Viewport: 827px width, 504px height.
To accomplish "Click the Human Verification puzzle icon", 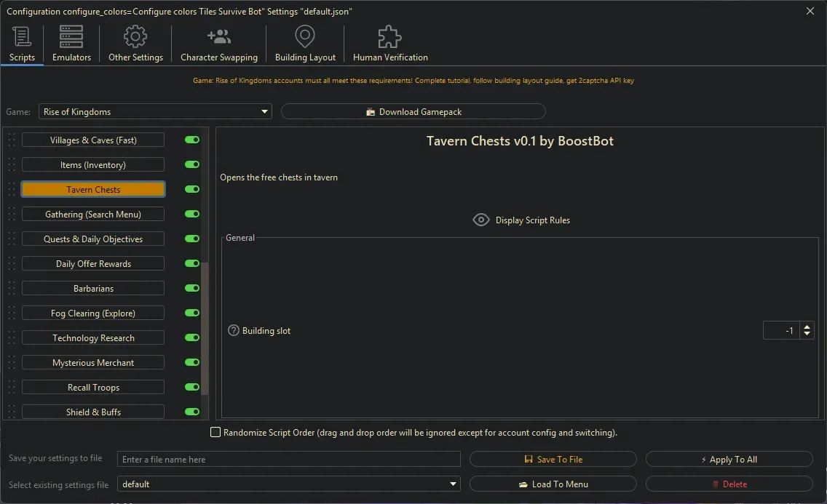I will [389, 36].
